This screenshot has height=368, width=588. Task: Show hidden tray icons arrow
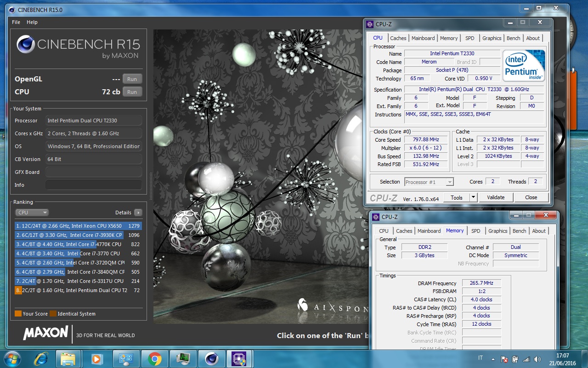click(493, 359)
